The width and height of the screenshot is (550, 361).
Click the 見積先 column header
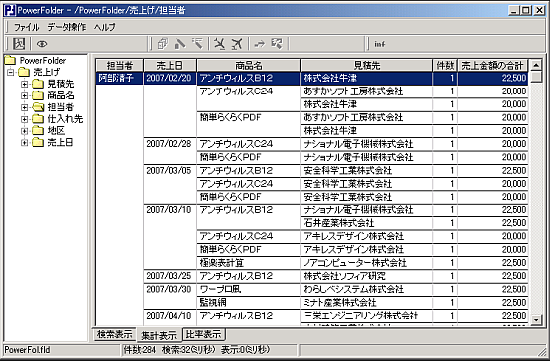tap(367, 66)
